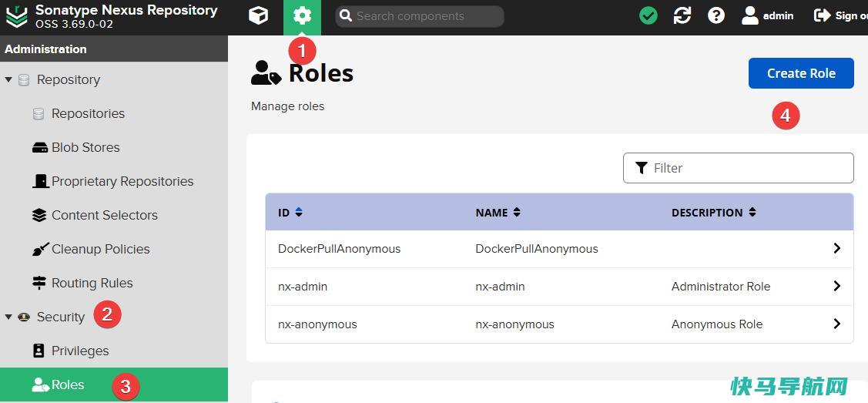Open Proprietary Repositories

(x=122, y=182)
